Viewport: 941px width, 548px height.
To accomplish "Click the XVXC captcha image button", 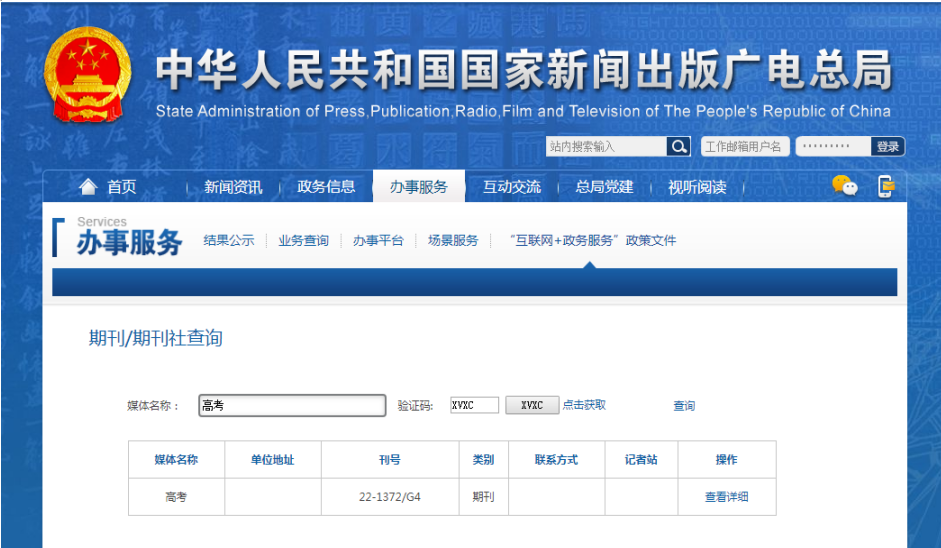I will point(532,405).
